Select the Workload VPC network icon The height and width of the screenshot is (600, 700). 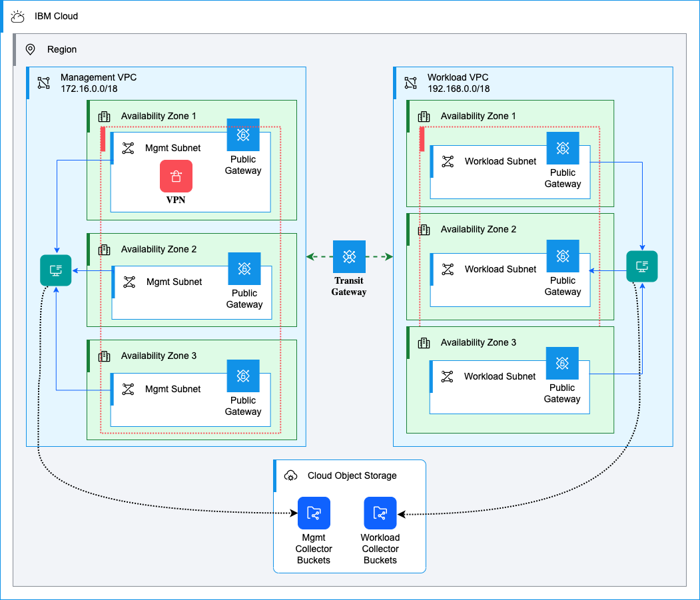(411, 83)
